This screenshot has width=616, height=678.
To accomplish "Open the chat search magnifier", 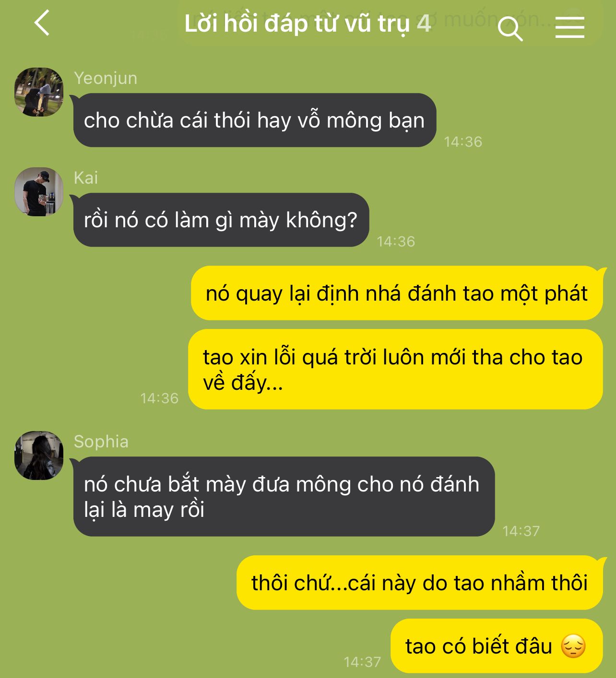I will [x=510, y=28].
